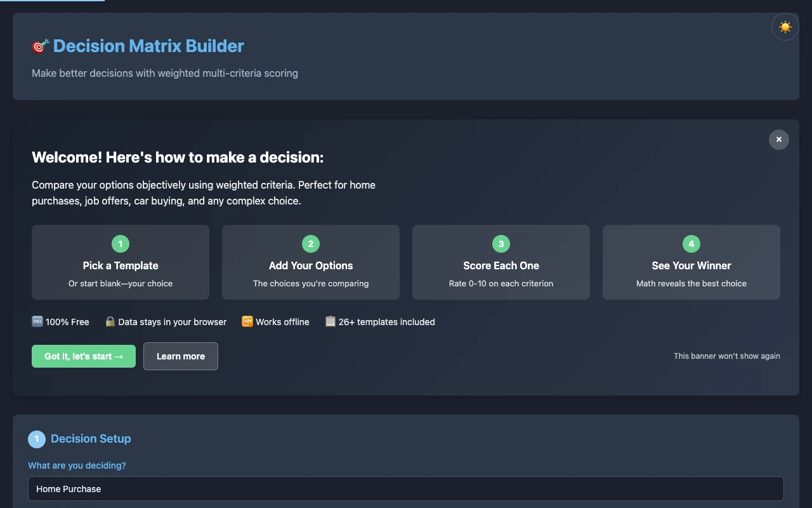812x508 pixels.
Task: Click the works offline phone icon
Action: [247, 322]
